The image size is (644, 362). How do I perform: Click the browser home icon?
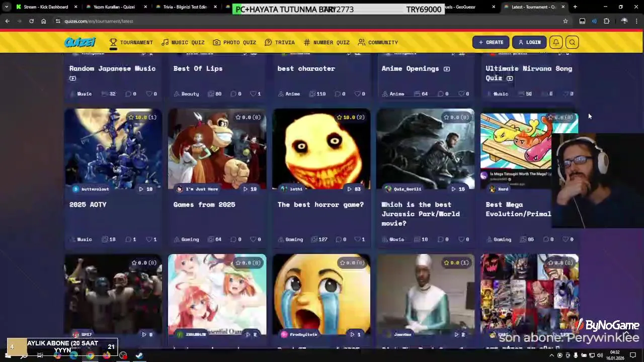click(43, 21)
